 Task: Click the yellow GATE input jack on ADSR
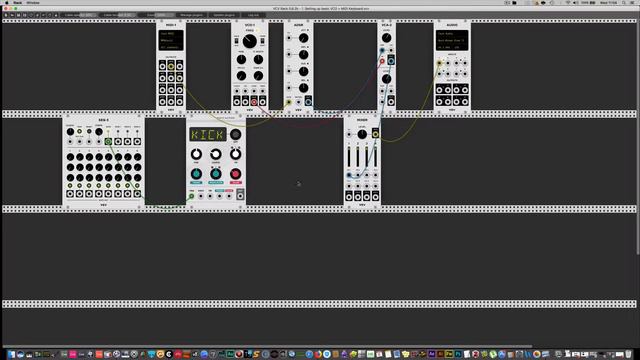(289, 102)
